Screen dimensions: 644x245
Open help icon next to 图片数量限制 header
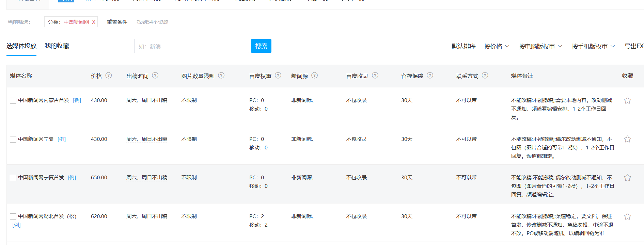tap(221, 76)
